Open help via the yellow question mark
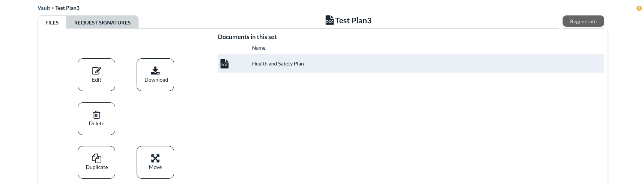 [x=639, y=8]
